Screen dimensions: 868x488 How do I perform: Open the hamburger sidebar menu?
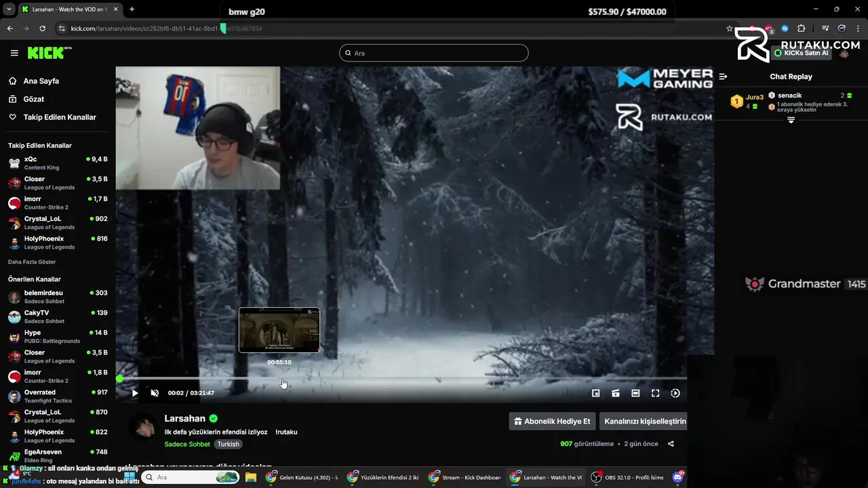(x=14, y=53)
